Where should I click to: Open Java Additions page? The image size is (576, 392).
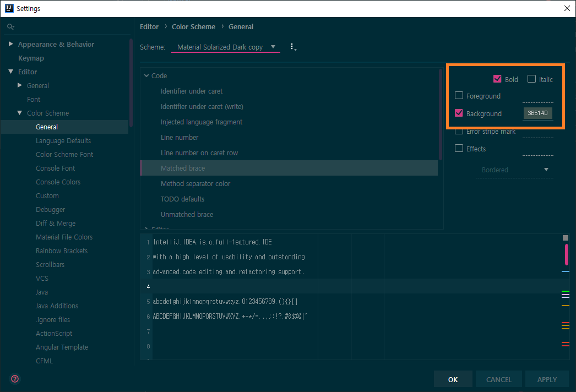point(57,306)
